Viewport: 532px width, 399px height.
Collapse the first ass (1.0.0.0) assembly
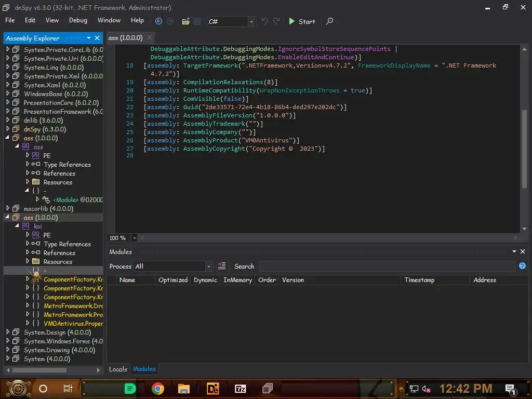7,138
